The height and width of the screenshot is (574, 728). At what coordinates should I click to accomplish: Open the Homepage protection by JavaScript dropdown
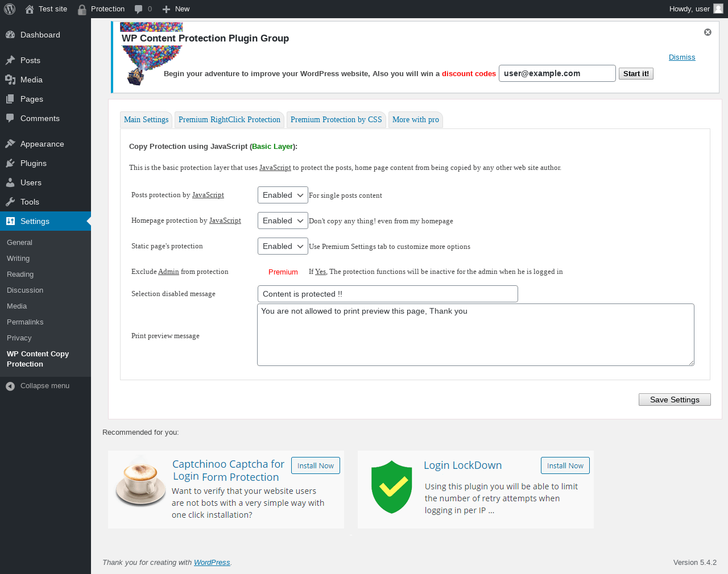283,221
